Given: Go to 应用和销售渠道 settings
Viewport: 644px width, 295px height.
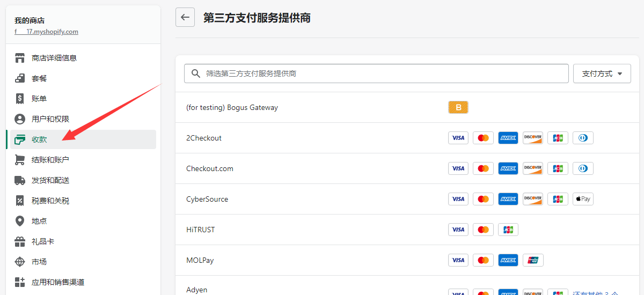Looking at the screenshot, I should [x=58, y=282].
